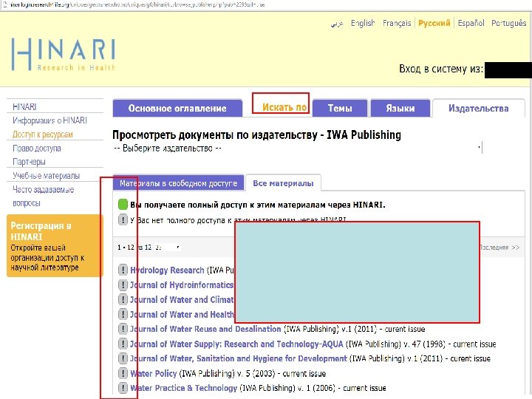Click the HINARI Research in Health logo
The width and height of the screenshot is (532, 399).
[63, 54]
